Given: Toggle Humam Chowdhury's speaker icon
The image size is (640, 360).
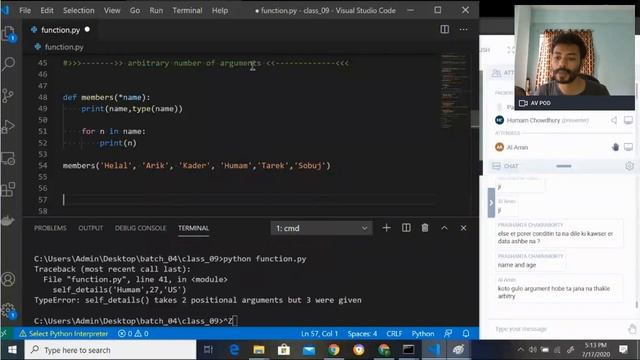Looking at the screenshot, I should 614,120.
